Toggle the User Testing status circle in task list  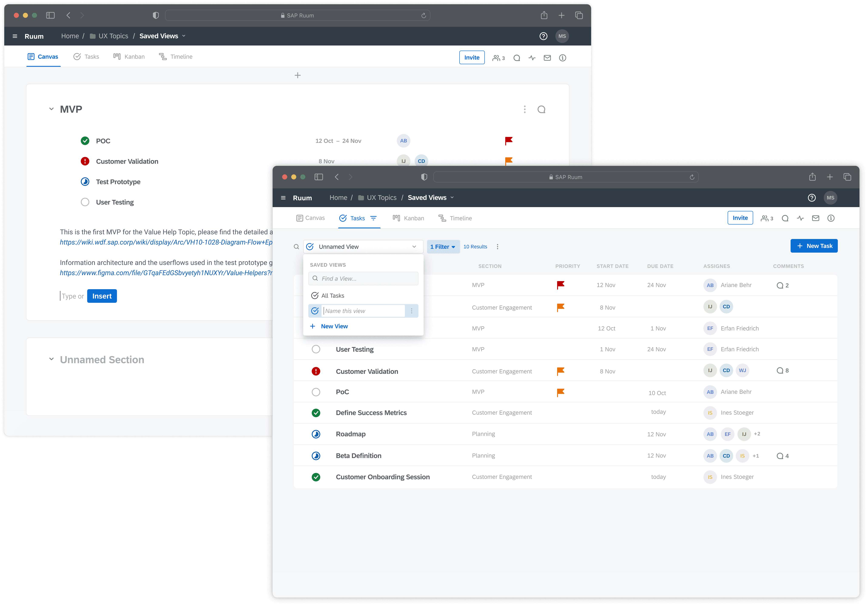[316, 349]
